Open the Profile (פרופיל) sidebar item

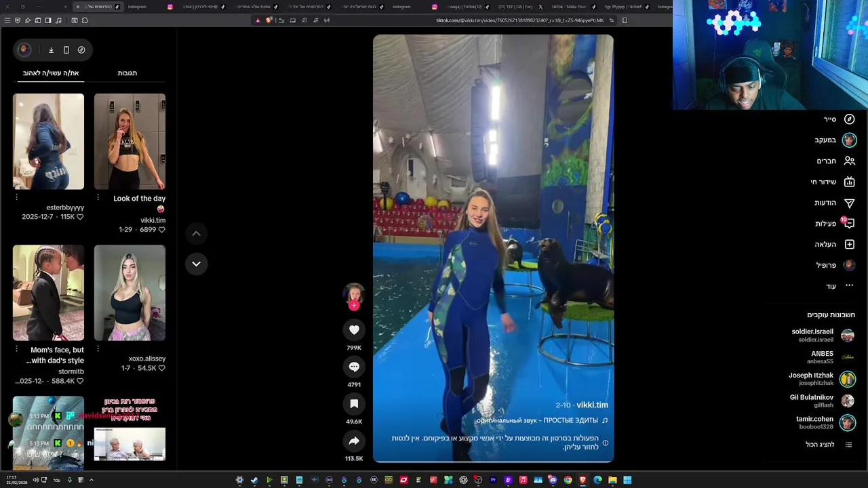(x=835, y=265)
